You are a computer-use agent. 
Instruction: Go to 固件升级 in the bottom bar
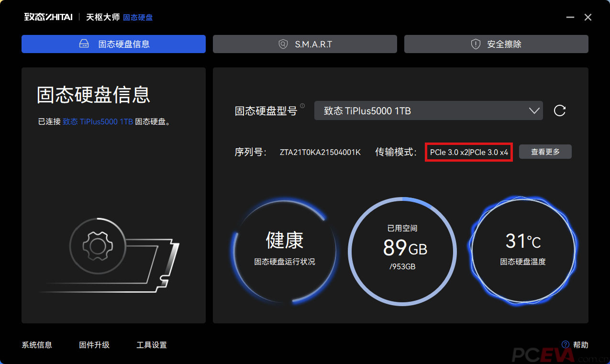point(94,345)
